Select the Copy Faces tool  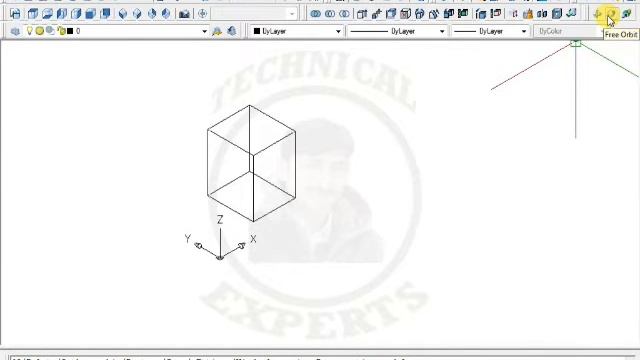click(x=449, y=14)
